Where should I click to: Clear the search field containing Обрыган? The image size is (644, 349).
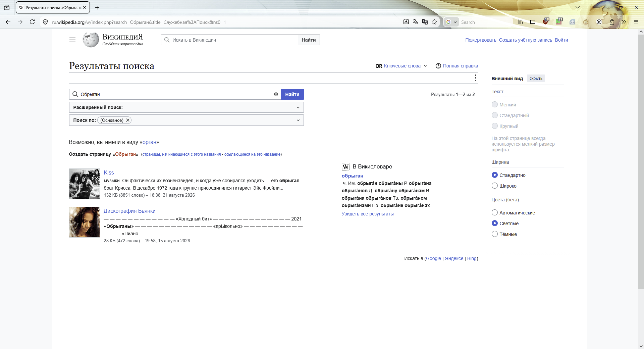coord(276,94)
